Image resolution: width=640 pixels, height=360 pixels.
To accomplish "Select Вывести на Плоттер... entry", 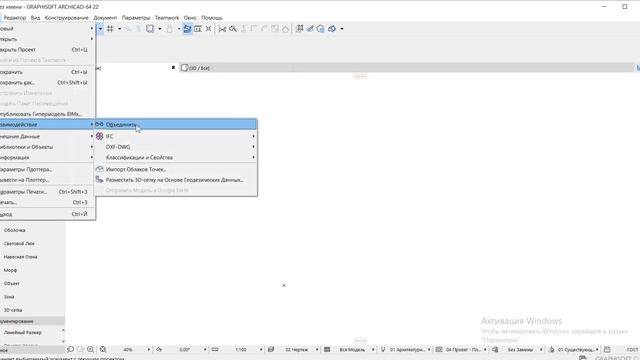I will click(47, 180).
